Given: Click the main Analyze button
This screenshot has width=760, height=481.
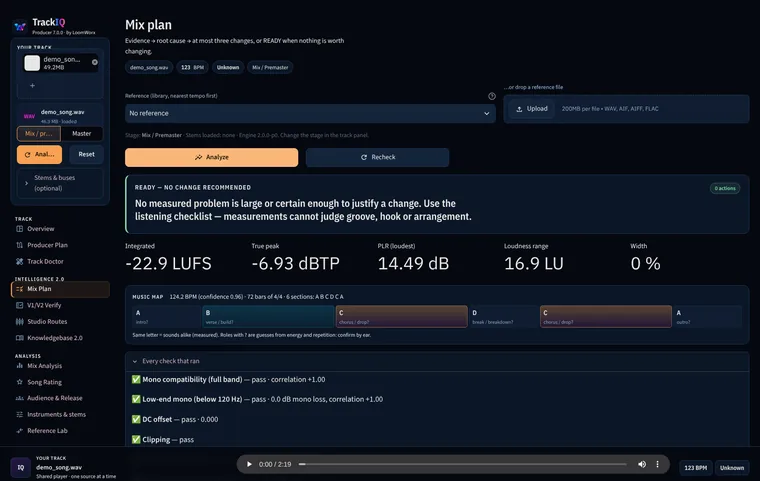Looking at the screenshot, I should [211, 158].
